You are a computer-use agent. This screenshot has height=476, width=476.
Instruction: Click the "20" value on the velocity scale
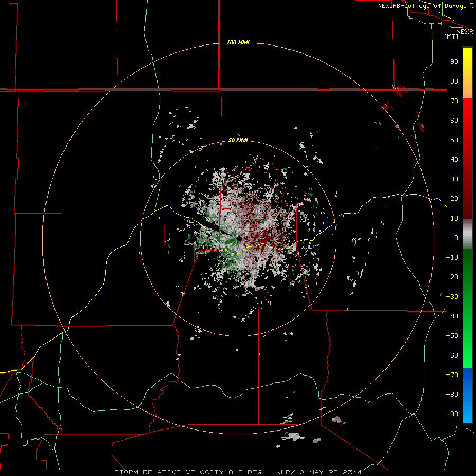[454, 199]
